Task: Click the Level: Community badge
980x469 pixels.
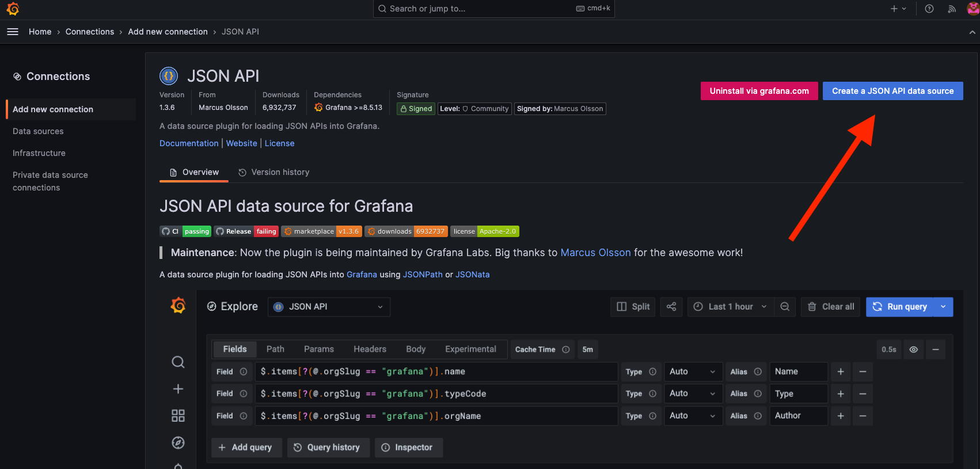Action: (x=474, y=109)
